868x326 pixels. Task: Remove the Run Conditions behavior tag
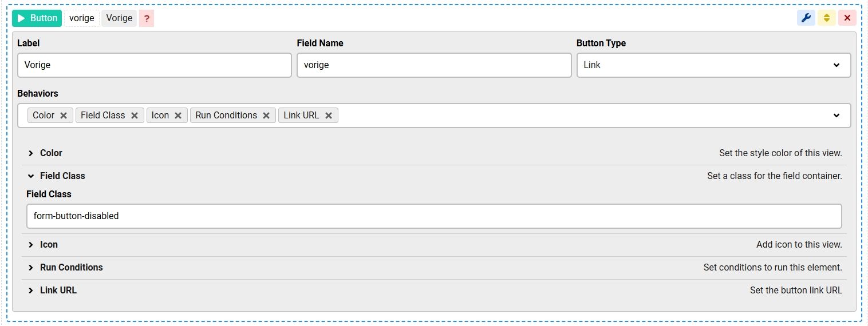click(266, 116)
